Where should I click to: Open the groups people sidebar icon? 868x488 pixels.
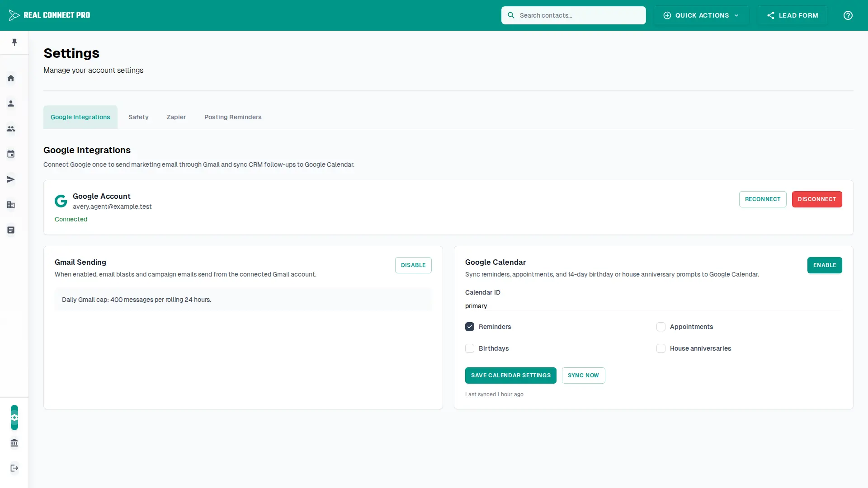(x=11, y=129)
